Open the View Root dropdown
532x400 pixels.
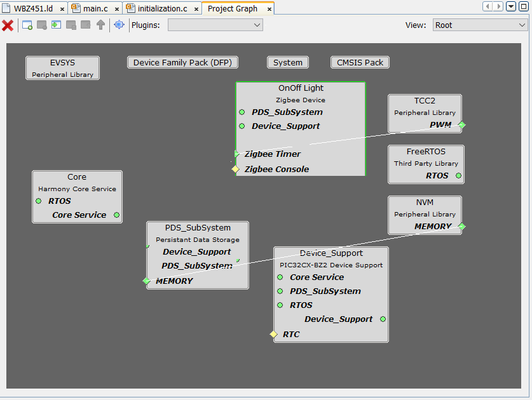(x=480, y=25)
